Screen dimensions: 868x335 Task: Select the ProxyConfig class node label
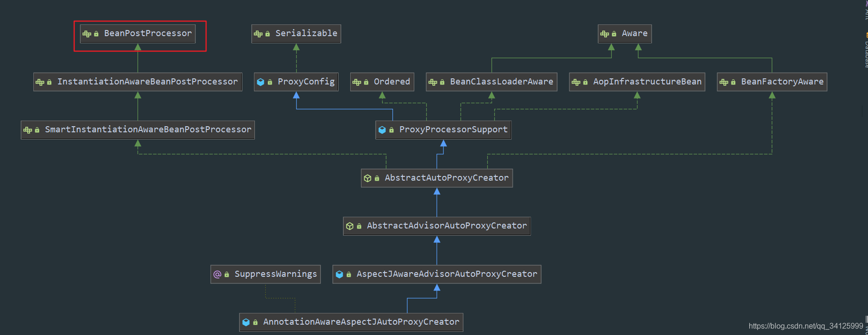pos(306,82)
